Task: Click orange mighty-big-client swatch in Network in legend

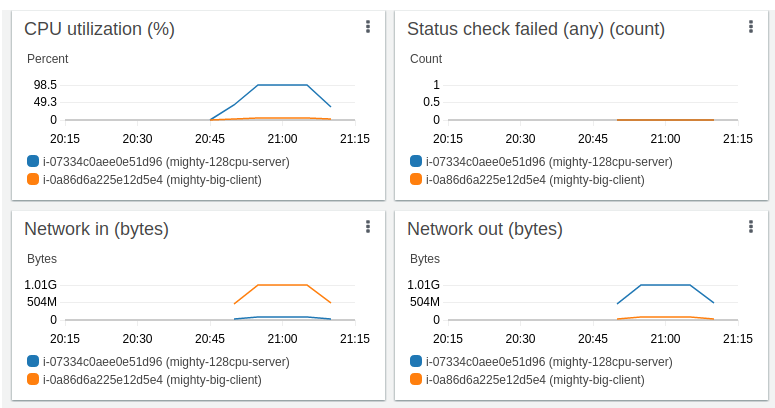Action: (x=34, y=380)
